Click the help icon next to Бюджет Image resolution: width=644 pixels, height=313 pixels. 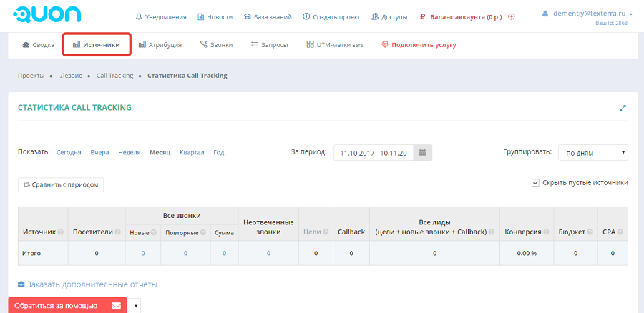(590, 232)
